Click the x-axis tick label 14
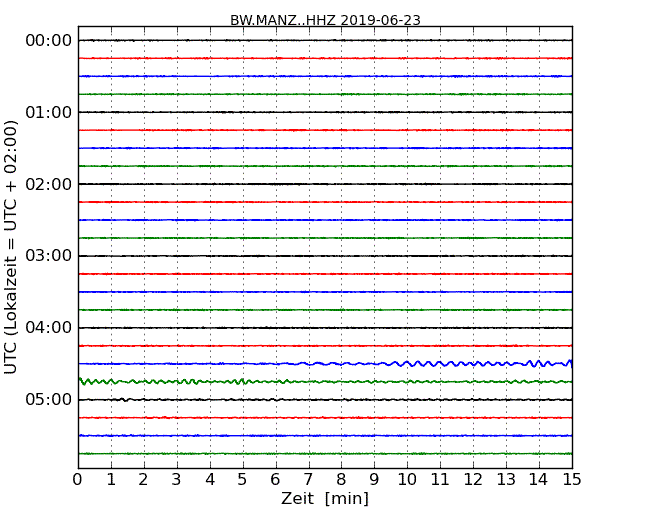Image resolution: width=650 pixels, height=520 pixels. pyautogui.click(x=538, y=480)
